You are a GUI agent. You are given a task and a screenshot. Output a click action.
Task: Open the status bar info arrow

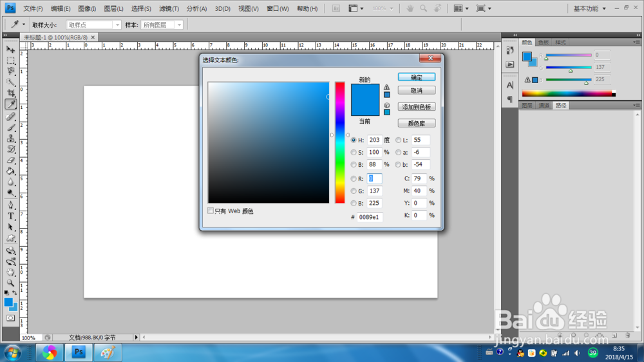(137, 338)
